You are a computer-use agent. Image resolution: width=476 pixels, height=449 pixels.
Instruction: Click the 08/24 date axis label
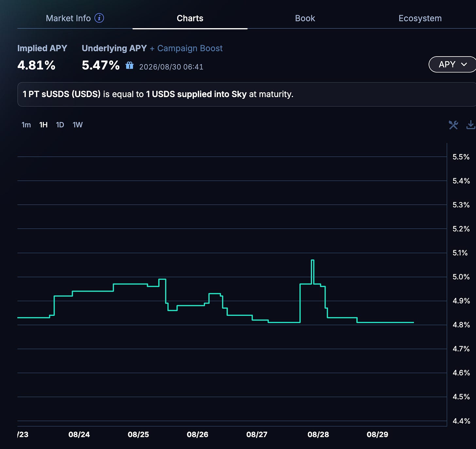(79, 435)
